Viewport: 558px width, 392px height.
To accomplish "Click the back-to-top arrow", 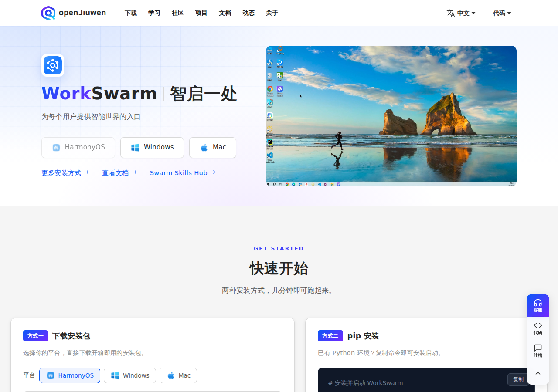I will pyautogui.click(x=538, y=373).
